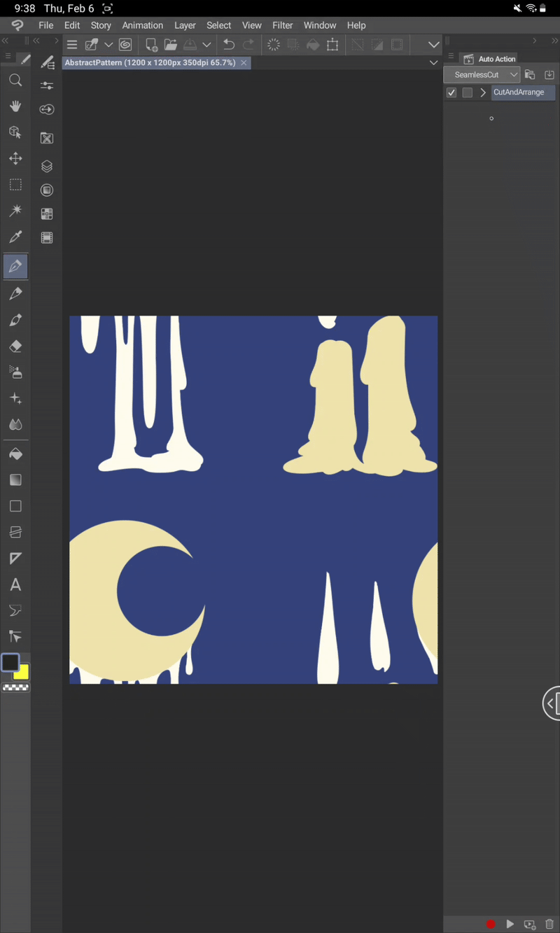Select the Operation object cube tool

[x=15, y=132]
